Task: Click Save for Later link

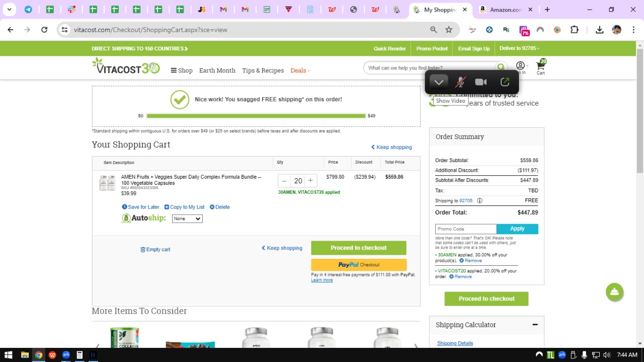Action: click(x=140, y=207)
